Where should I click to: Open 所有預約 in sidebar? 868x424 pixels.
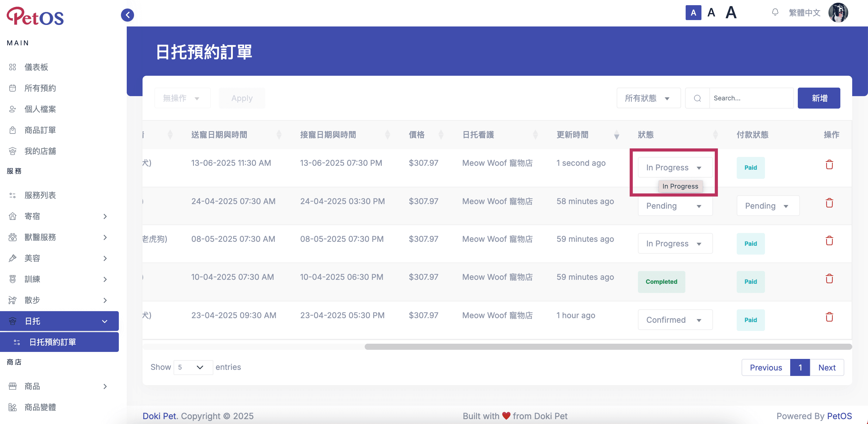[x=40, y=88]
